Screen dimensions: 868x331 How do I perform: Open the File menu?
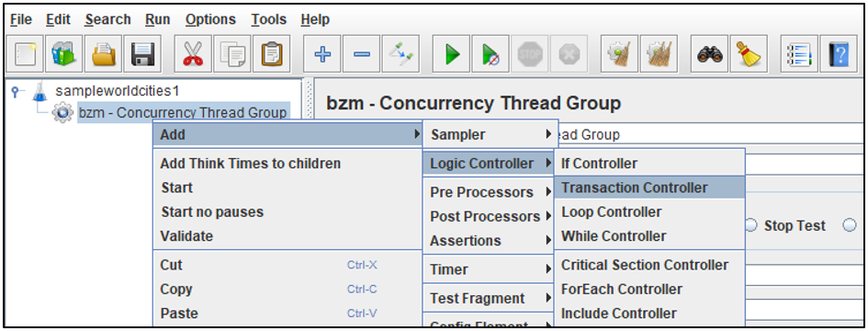pyautogui.click(x=21, y=19)
